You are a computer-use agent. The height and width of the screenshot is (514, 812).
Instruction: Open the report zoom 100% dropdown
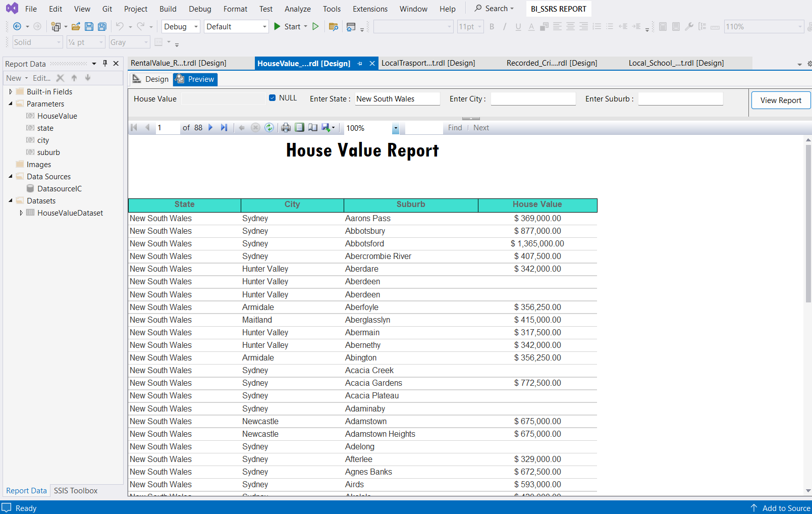(x=396, y=128)
